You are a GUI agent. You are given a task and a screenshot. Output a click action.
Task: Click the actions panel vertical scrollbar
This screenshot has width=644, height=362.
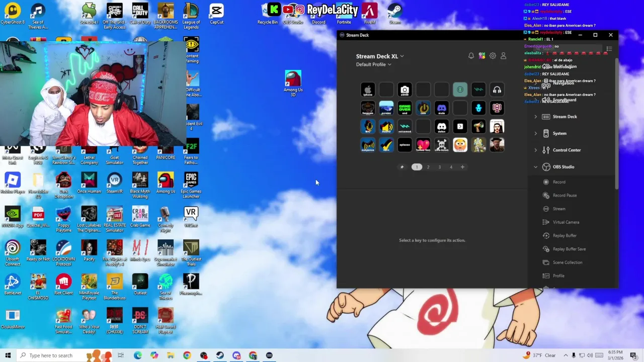tap(617, 124)
